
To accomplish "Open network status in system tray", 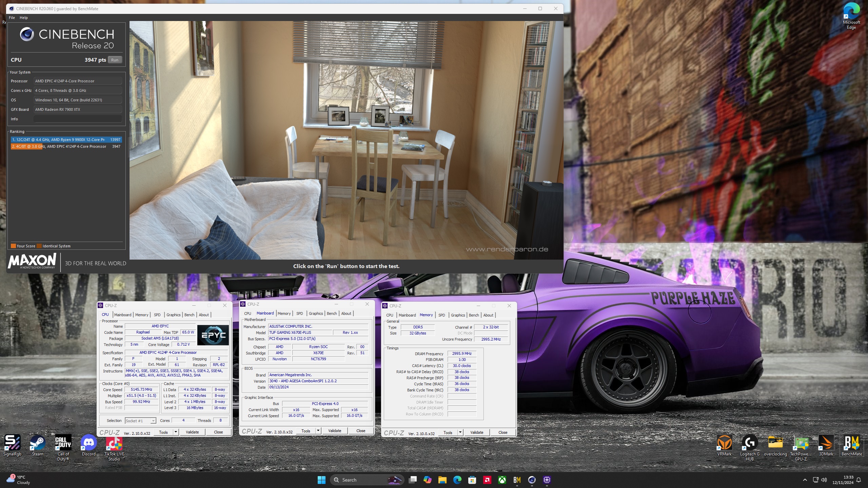I will 815,480.
